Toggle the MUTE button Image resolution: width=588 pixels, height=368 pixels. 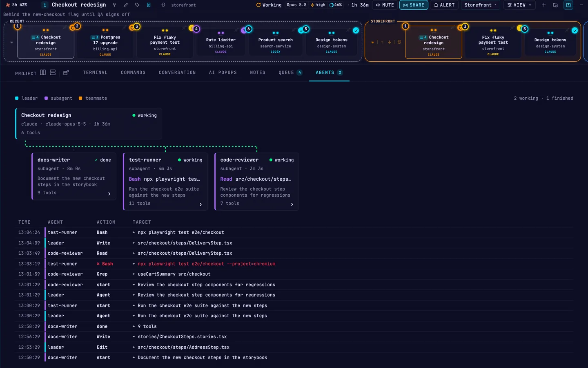tap(385, 5)
